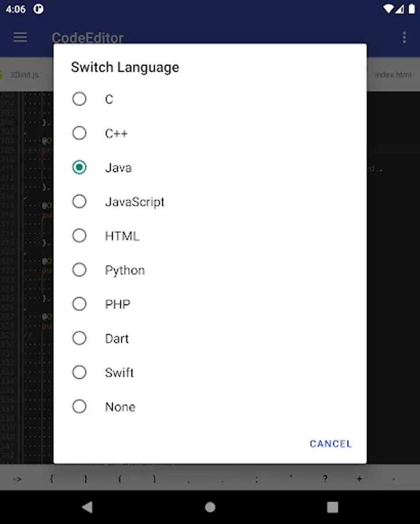Tap the Android back navigation button
Viewport: 420px width, 524px height.
pos(87,507)
